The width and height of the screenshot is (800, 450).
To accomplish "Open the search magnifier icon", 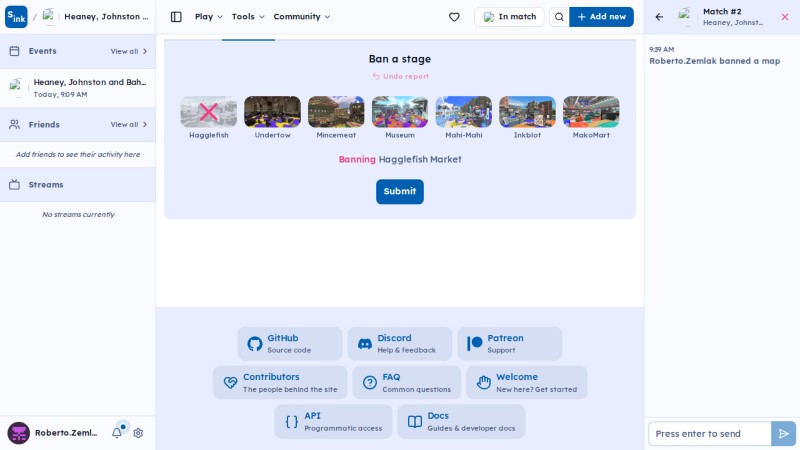I will tap(559, 17).
